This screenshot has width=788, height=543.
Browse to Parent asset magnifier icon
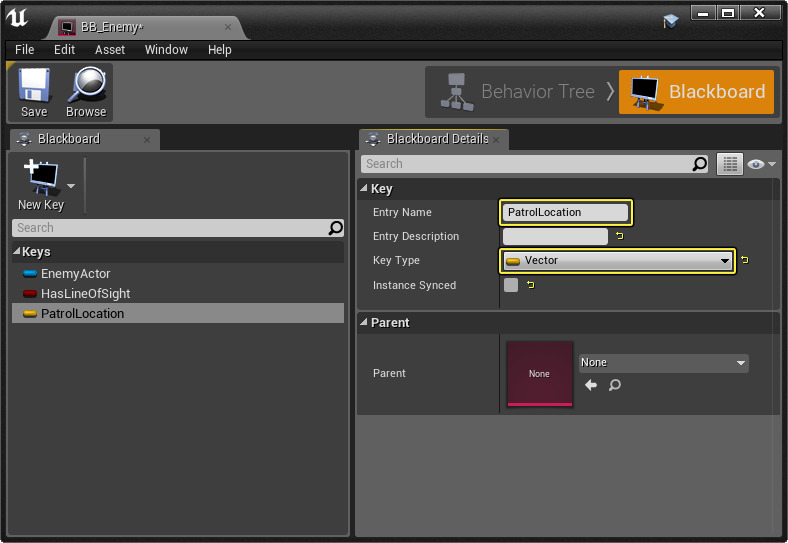pyautogui.click(x=615, y=385)
